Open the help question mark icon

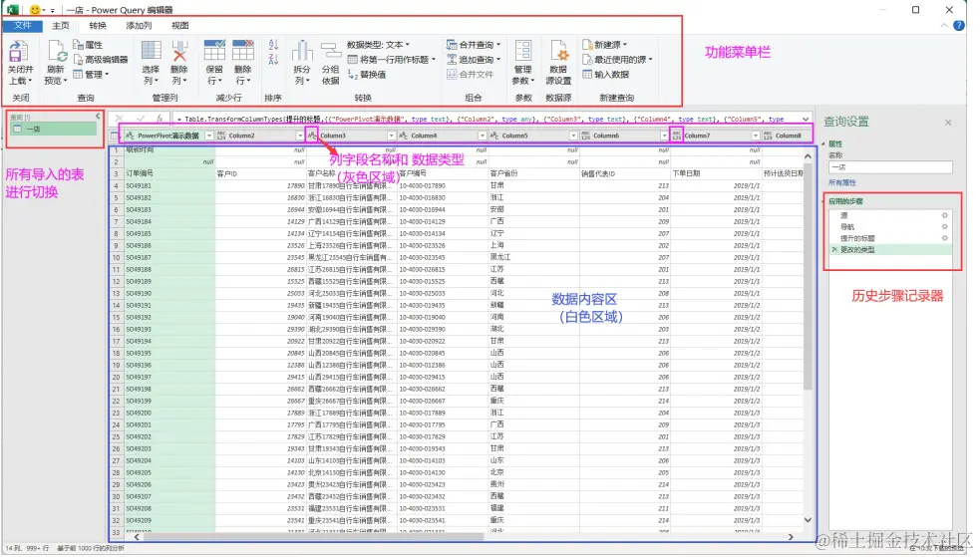click(959, 26)
